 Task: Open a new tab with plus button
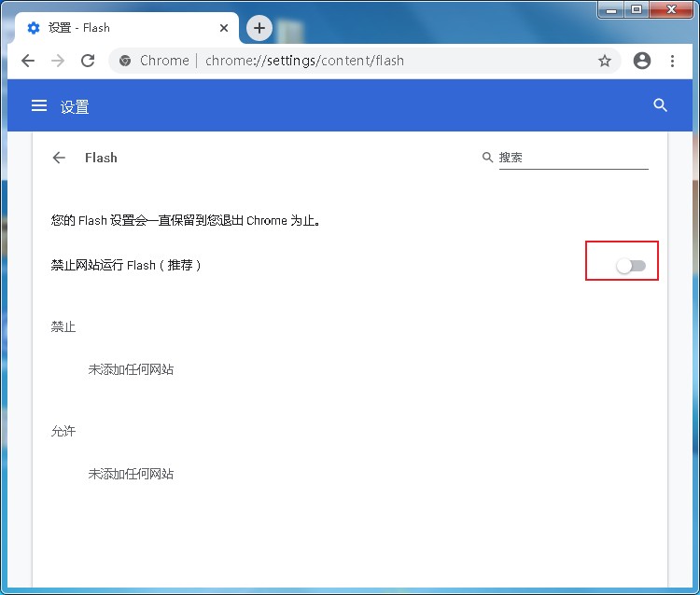(259, 28)
